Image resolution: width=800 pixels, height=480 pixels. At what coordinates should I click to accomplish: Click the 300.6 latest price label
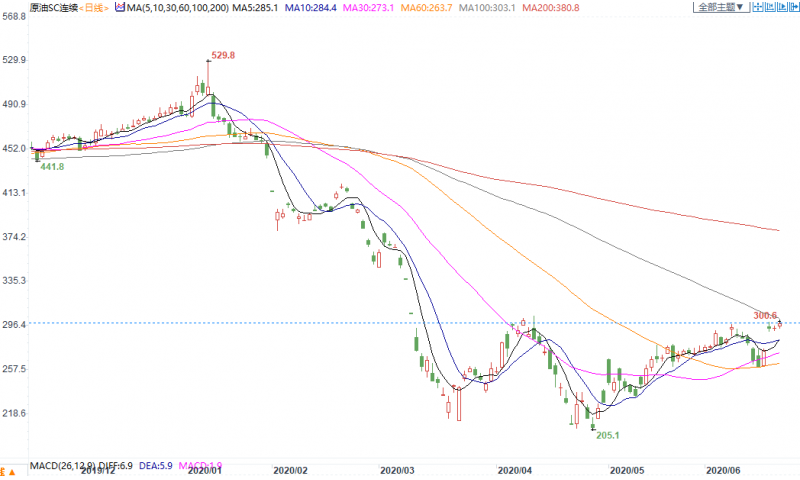click(x=765, y=314)
